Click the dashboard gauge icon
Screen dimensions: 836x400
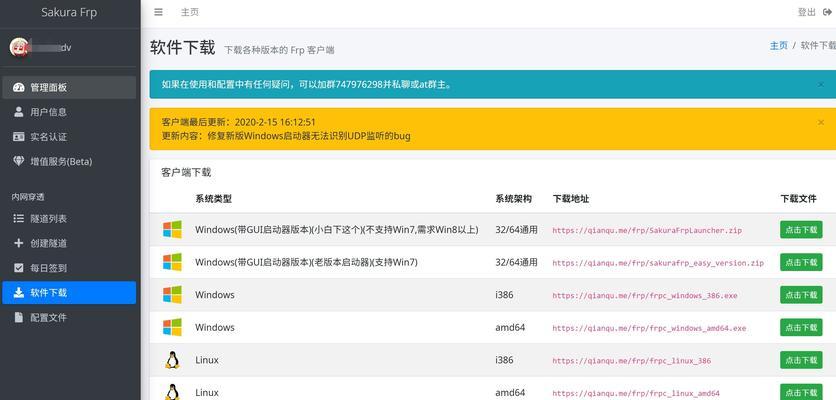[19, 87]
